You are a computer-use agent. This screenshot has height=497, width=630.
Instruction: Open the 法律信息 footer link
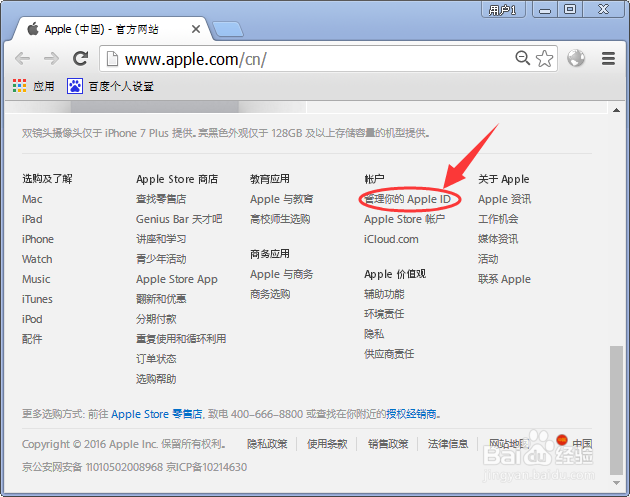(448, 444)
